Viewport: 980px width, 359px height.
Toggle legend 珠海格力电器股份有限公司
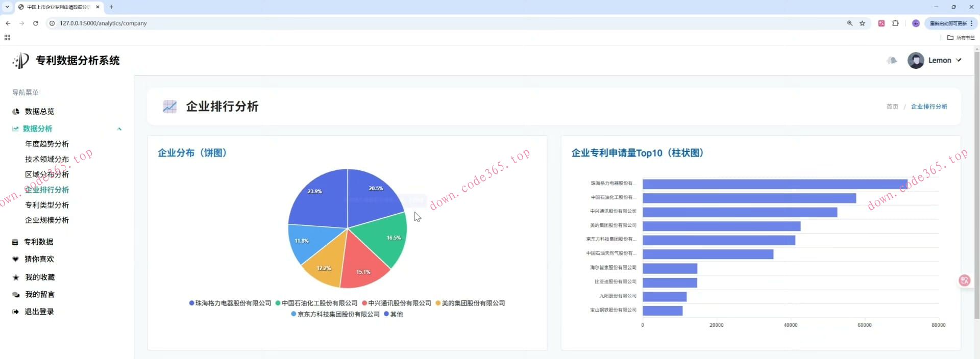(230, 303)
